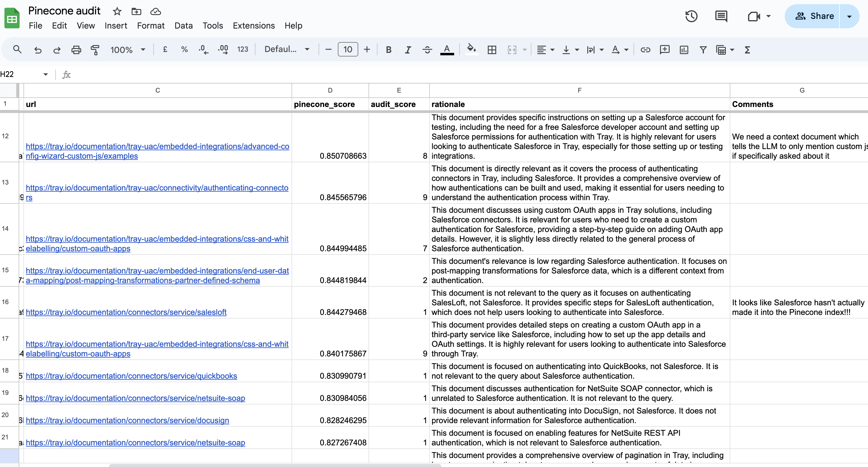Click the font size input field
The height and width of the screenshot is (467, 868).
coord(347,50)
